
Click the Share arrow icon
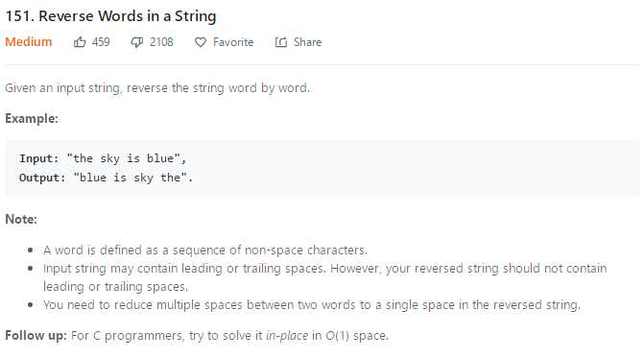(281, 42)
